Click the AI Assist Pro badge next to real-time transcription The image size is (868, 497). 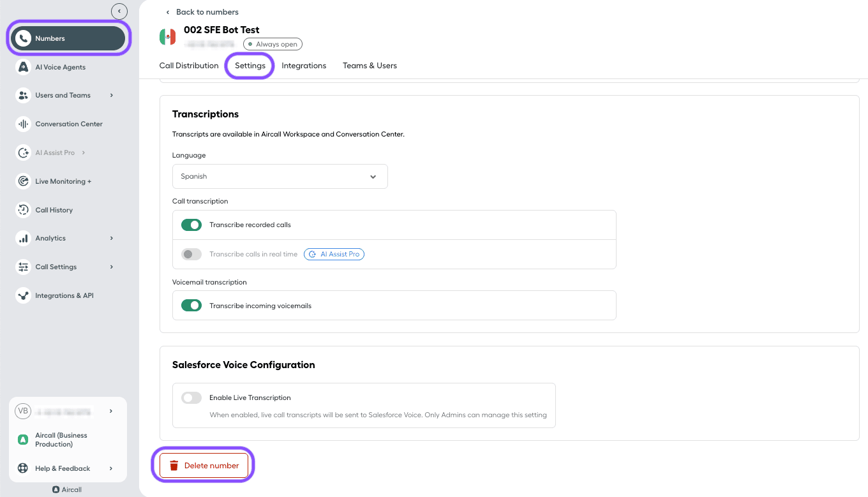[334, 254]
